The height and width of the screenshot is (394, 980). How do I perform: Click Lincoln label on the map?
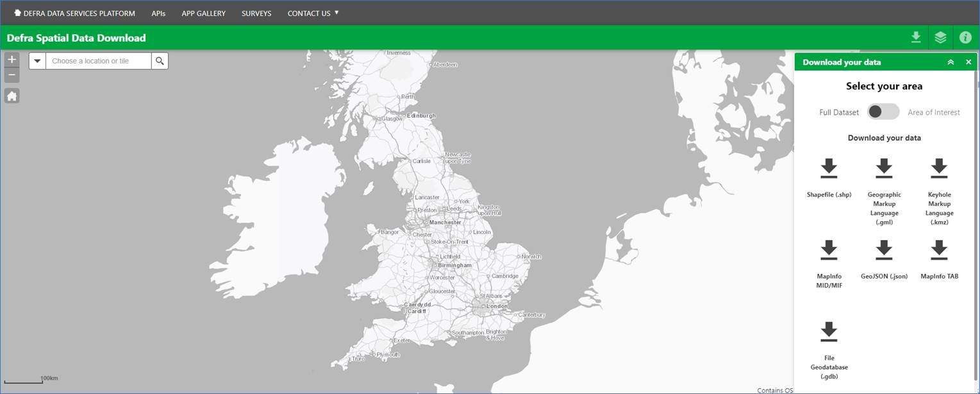coord(481,232)
